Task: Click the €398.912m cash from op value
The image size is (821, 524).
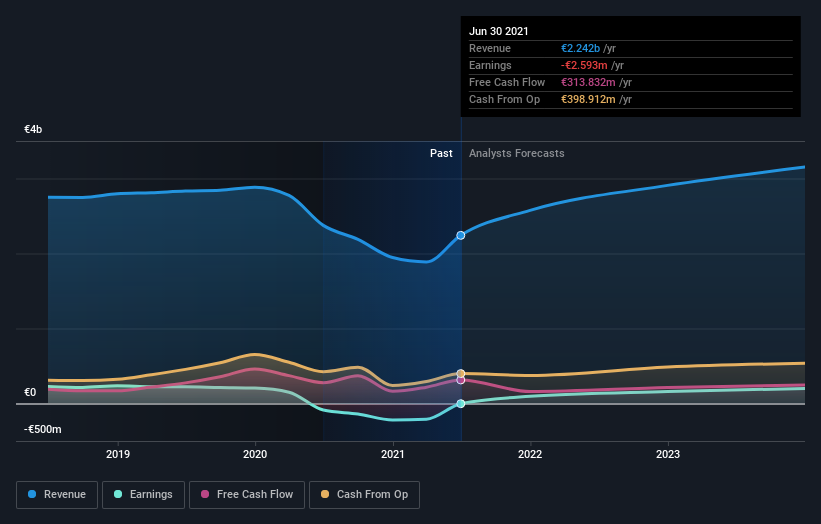Action: (x=589, y=99)
